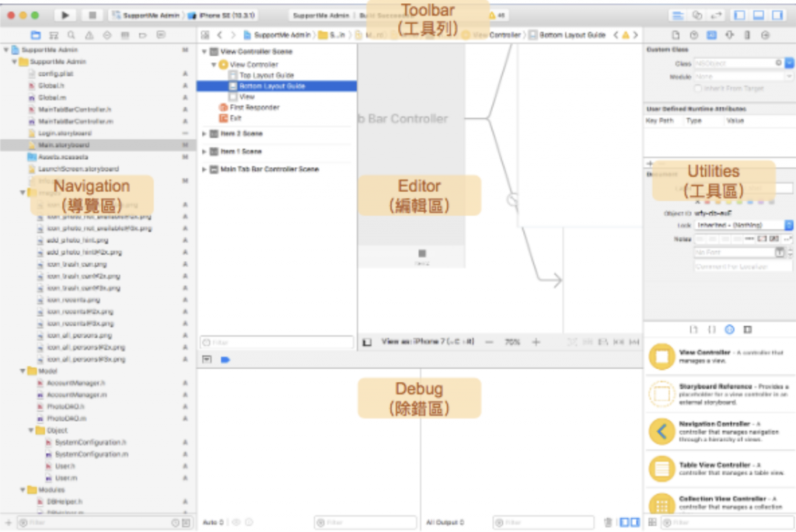Jump to the next issue arrow
Screen dimensions: 796x532
coord(635,35)
